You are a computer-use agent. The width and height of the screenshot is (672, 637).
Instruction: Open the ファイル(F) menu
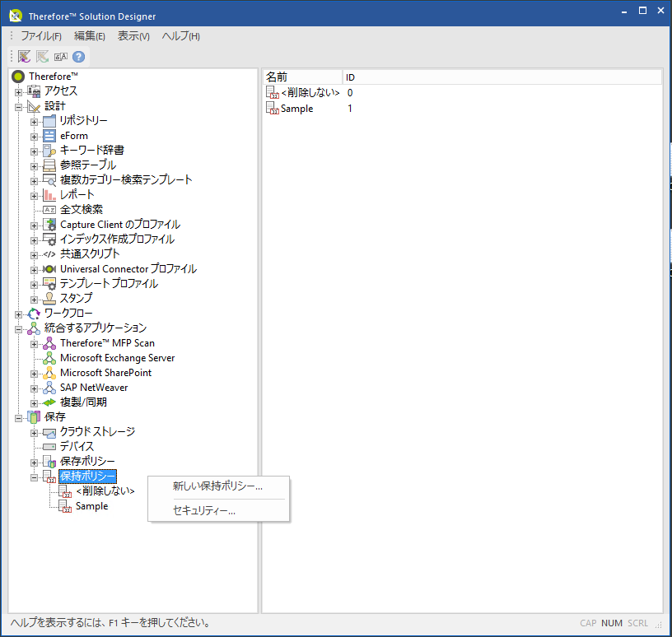pos(41,36)
